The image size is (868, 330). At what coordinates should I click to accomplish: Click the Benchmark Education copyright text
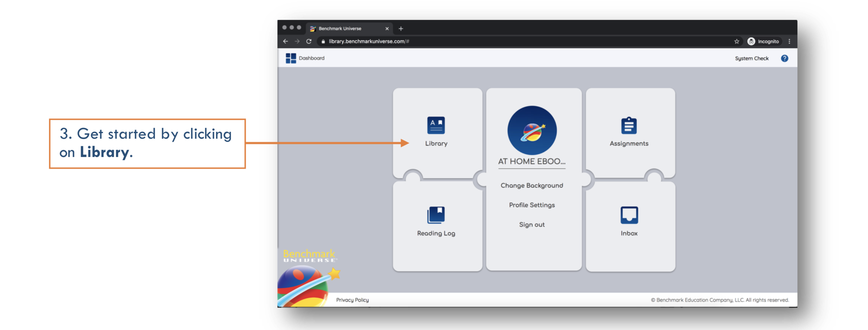(x=720, y=300)
